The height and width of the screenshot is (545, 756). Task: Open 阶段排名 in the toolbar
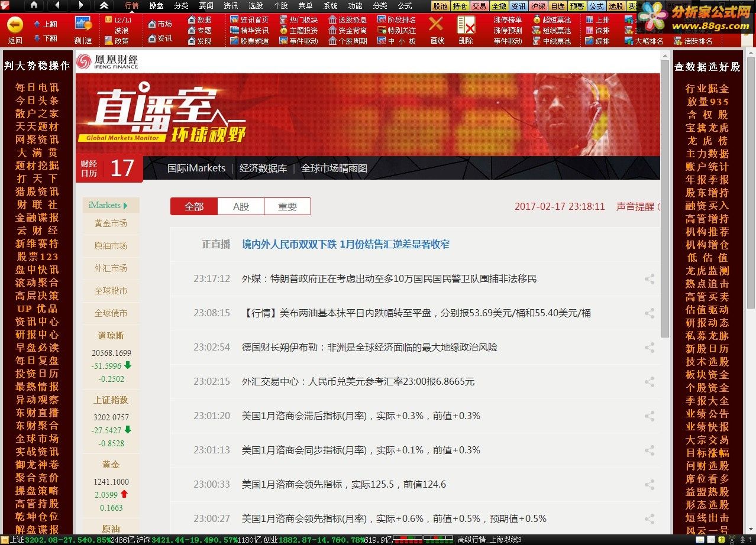[x=397, y=20]
